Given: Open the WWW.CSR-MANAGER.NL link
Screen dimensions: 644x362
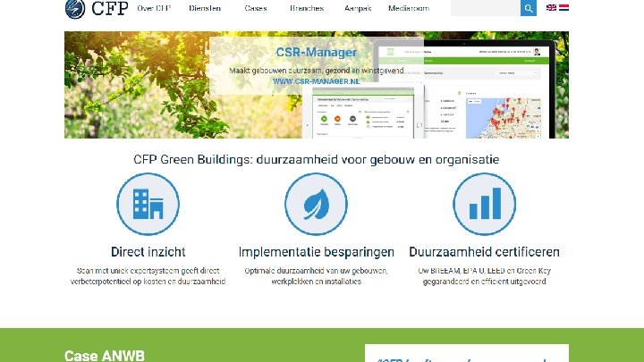Looking at the screenshot, I should click(317, 81).
